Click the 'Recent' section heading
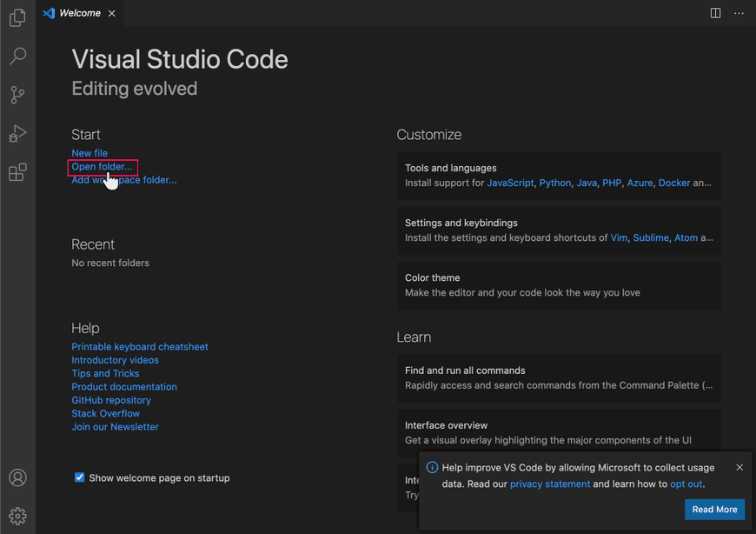Viewport: 756px width, 534px height. click(93, 244)
